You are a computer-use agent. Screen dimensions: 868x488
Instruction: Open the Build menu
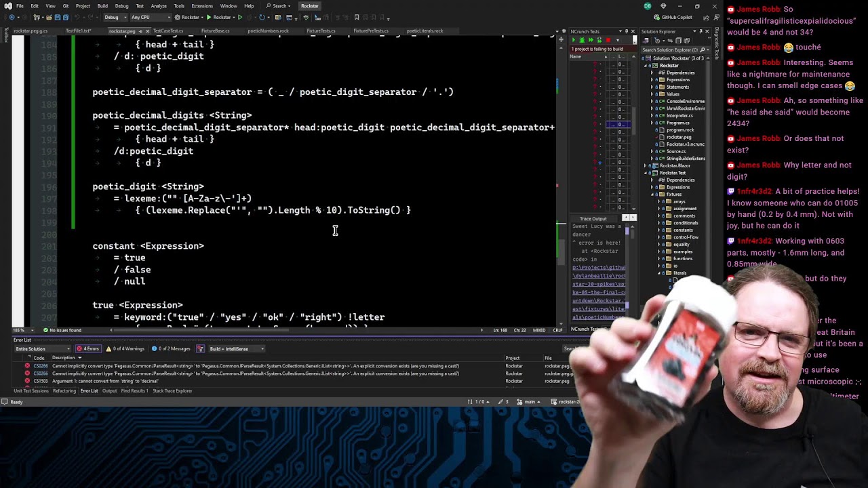tap(102, 6)
